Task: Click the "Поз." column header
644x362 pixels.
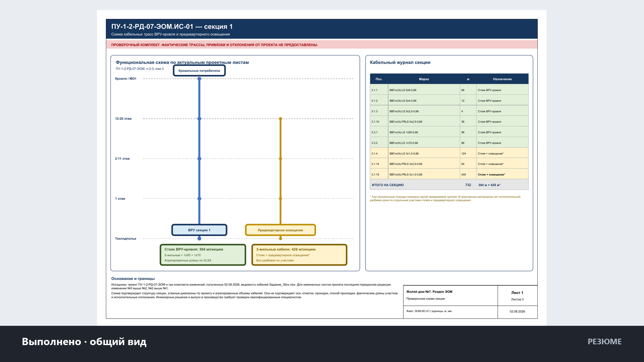Action: tap(379, 79)
